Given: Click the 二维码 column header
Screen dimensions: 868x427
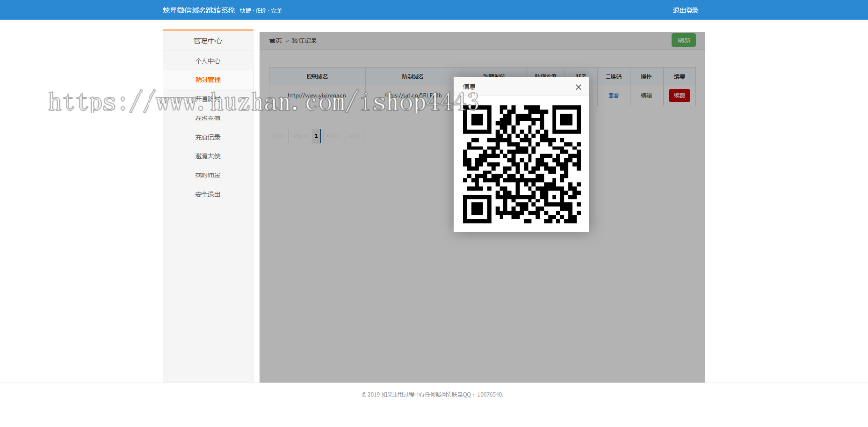Looking at the screenshot, I should click(x=613, y=76).
